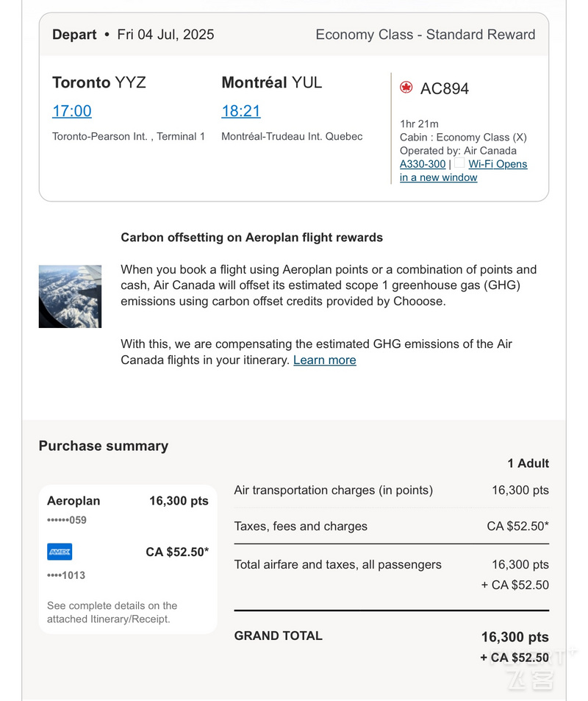The width and height of the screenshot is (588, 701).
Task: Click the Aeroplan 16,300 pts payment row
Action: 128,501
